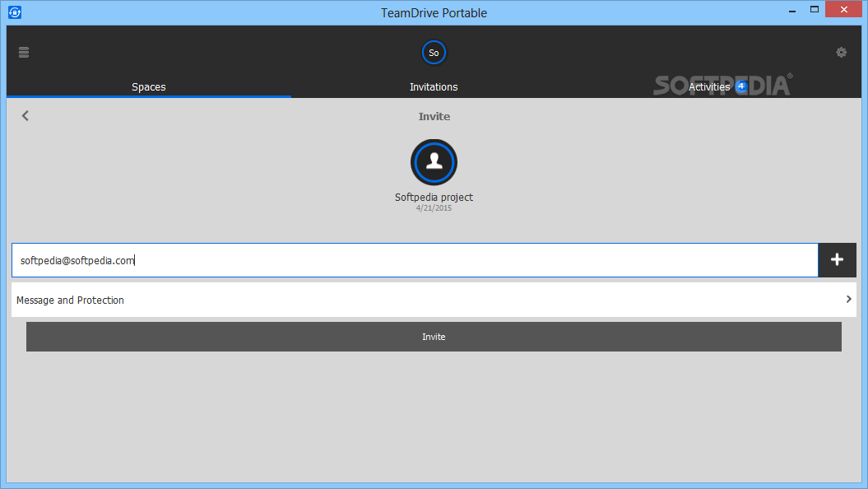Click the 'Invite' page heading
The height and width of the screenshot is (489, 868).
[x=434, y=117]
